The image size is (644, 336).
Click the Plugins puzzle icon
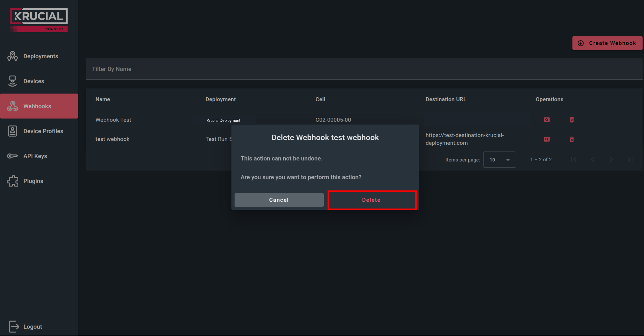click(x=12, y=181)
